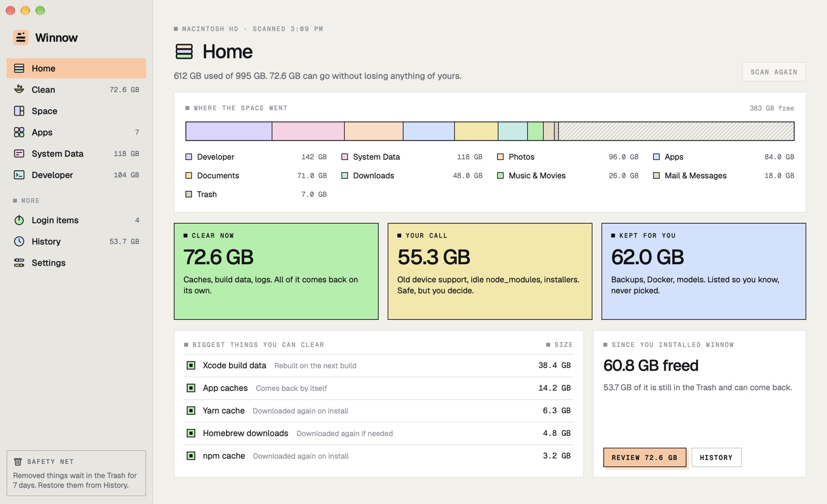Toggle the Homebrew downloads checkbox
The width and height of the screenshot is (827, 504).
(x=191, y=433)
